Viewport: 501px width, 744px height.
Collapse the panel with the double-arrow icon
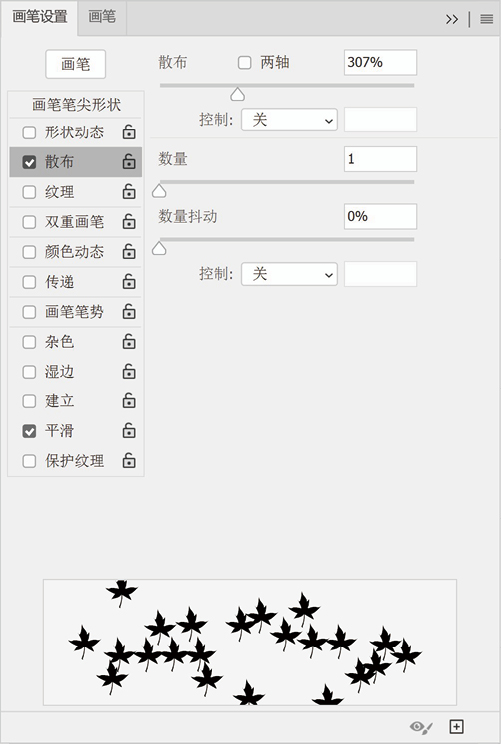(452, 19)
